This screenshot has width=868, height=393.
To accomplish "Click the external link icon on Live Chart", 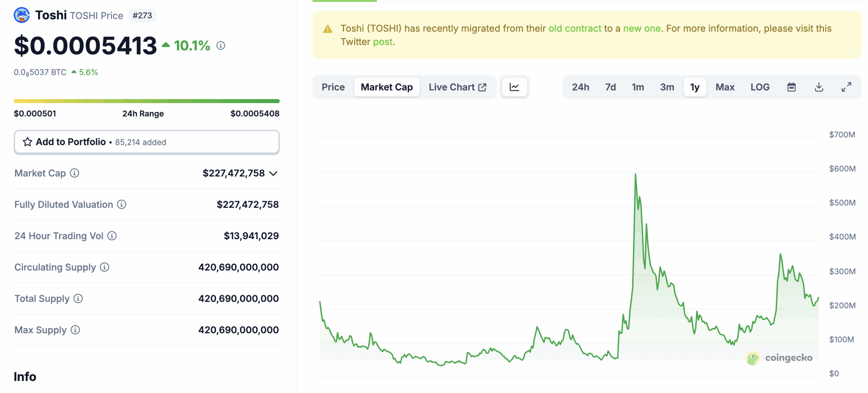I will 482,87.
